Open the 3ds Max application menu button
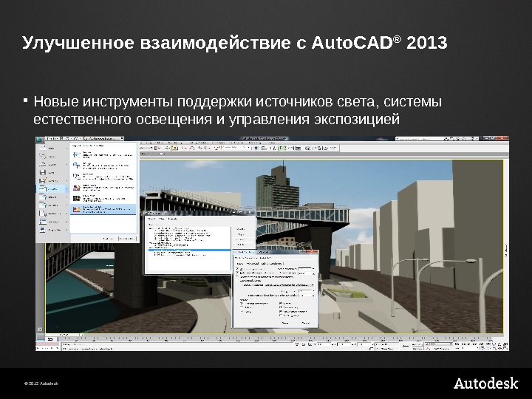 (40, 140)
